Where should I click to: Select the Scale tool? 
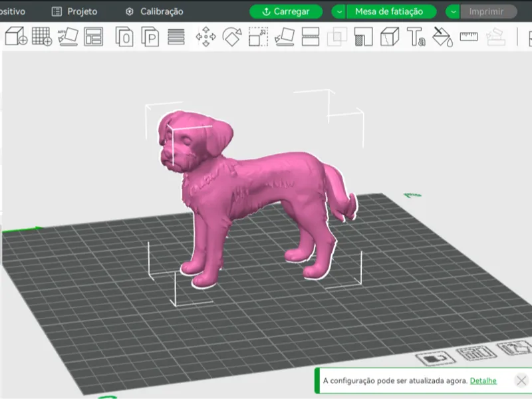tap(258, 37)
